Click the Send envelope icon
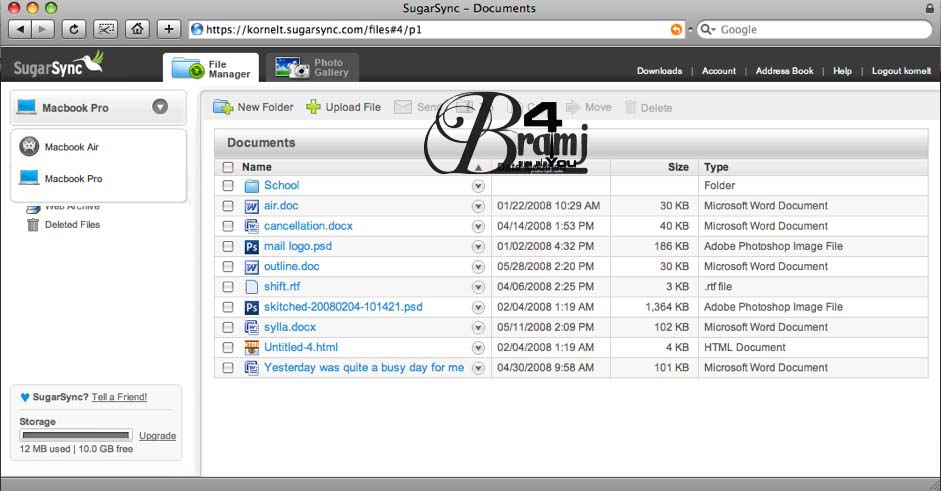Viewport: 941px width, 491px height. click(x=403, y=107)
